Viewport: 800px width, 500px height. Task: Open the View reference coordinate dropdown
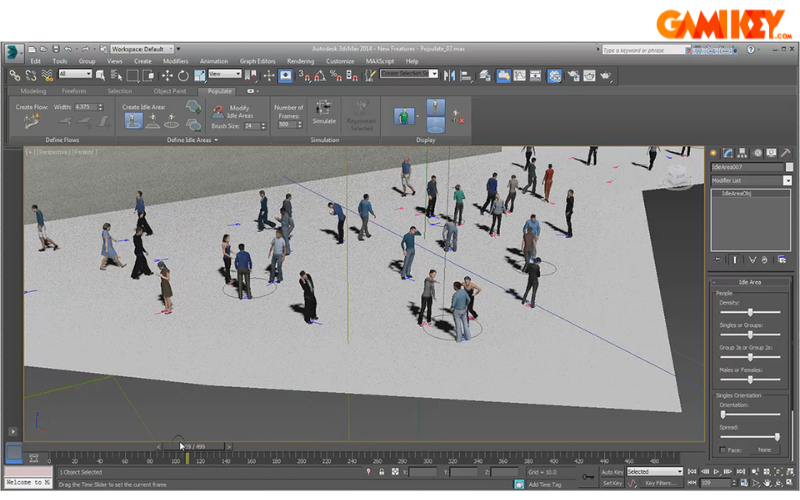click(224, 74)
